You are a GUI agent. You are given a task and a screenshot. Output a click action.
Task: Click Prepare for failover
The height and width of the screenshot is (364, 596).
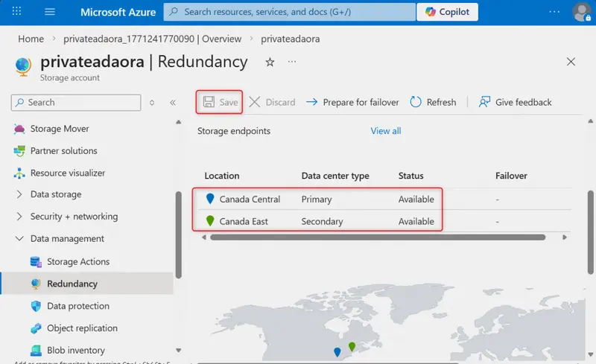352,102
